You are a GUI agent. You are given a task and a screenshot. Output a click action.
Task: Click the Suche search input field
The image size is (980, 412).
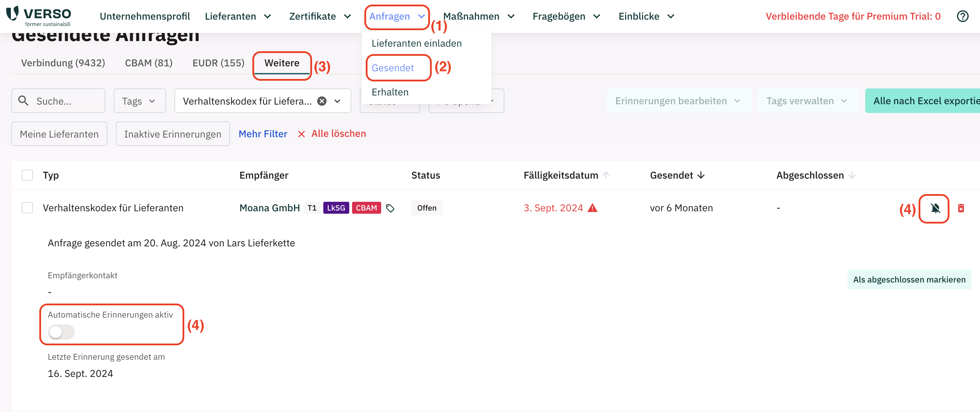(x=65, y=101)
